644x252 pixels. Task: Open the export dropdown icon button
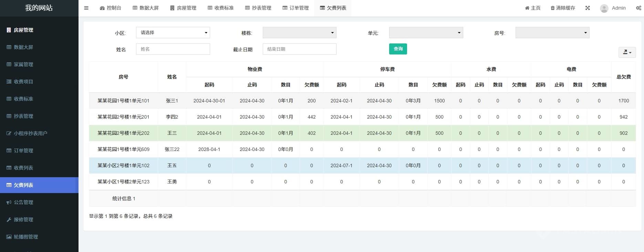(x=627, y=52)
